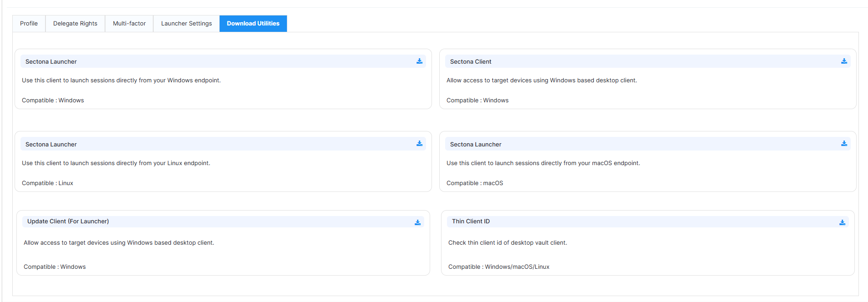Click the active Download Utilities tab
This screenshot has height=302, width=868.
pyautogui.click(x=253, y=24)
